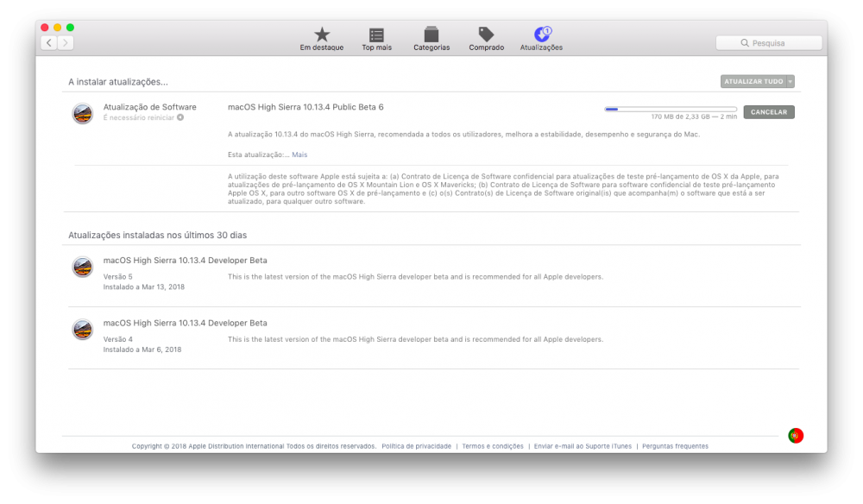This screenshot has height=504, width=863.
Task: Focus the Pesquisa search field
Action: [769, 43]
